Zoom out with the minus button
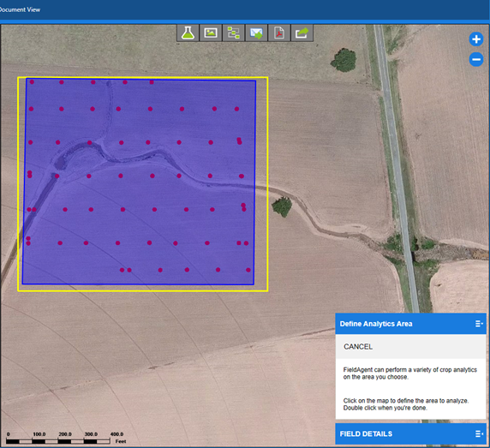Screen dimensions: 490x448 tap(476, 59)
